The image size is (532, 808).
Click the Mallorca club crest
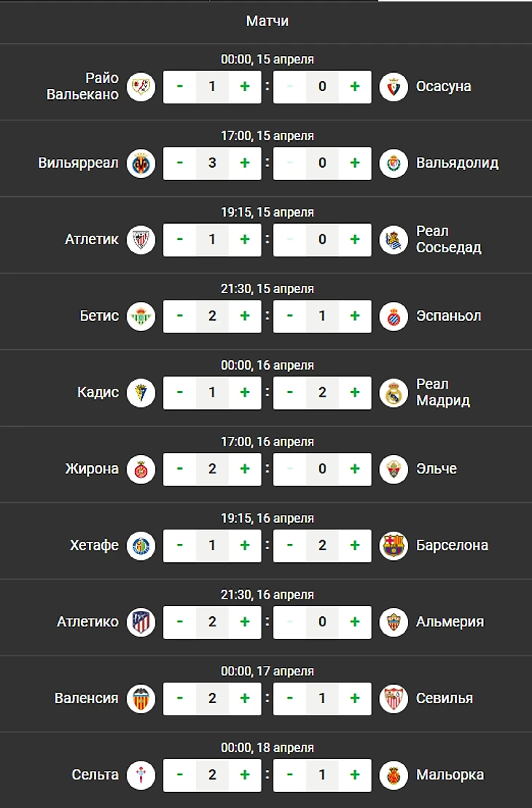tap(394, 775)
